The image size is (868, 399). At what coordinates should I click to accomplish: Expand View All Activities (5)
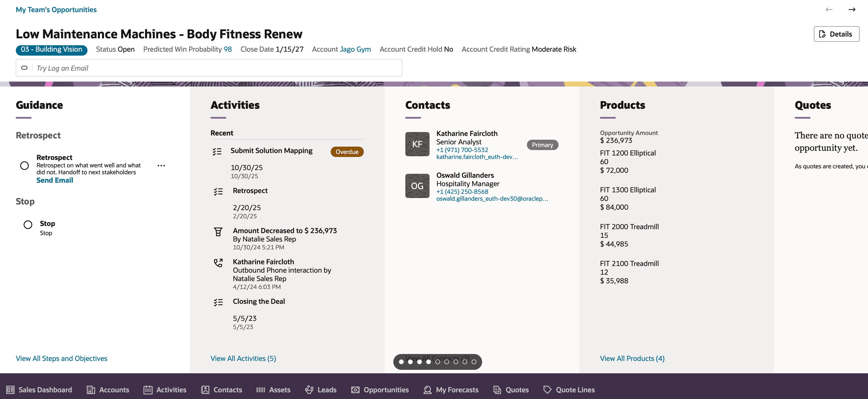[x=243, y=358]
